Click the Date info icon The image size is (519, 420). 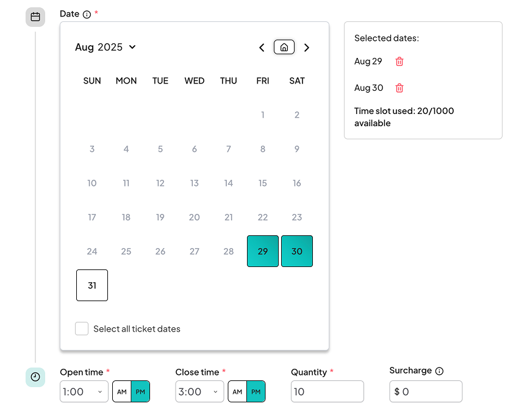[x=87, y=15]
